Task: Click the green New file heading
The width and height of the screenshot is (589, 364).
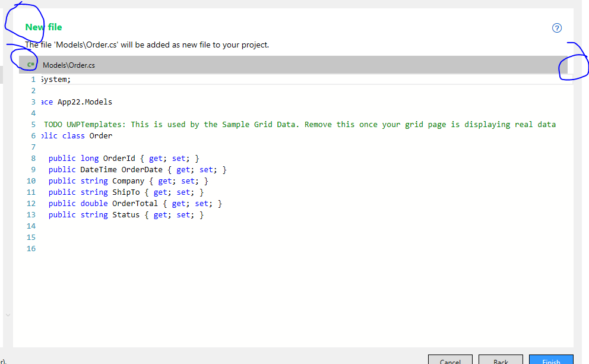Action: click(x=43, y=27)
